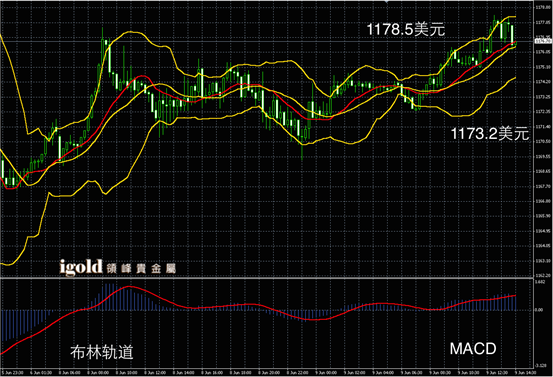Select the 8 Jun 16:00 time label
Screen dimensions: 553x377
point(212,372)
